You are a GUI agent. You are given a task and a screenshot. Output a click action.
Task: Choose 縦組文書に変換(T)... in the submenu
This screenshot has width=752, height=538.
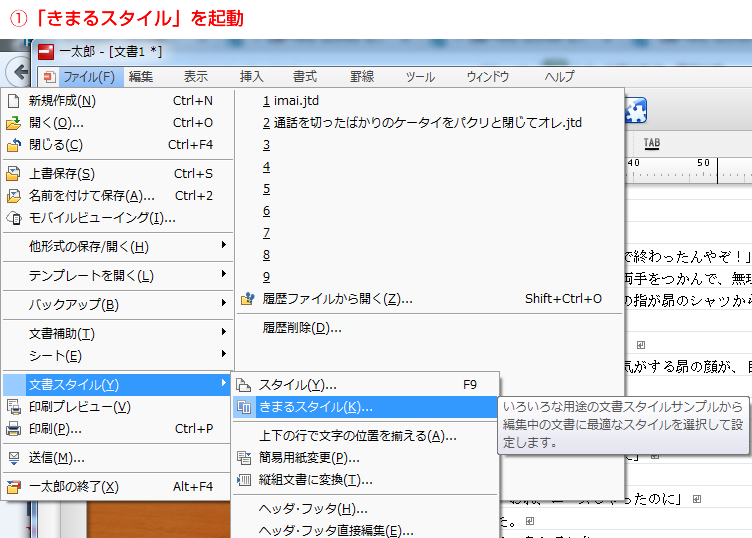click(x=365, y=480)
